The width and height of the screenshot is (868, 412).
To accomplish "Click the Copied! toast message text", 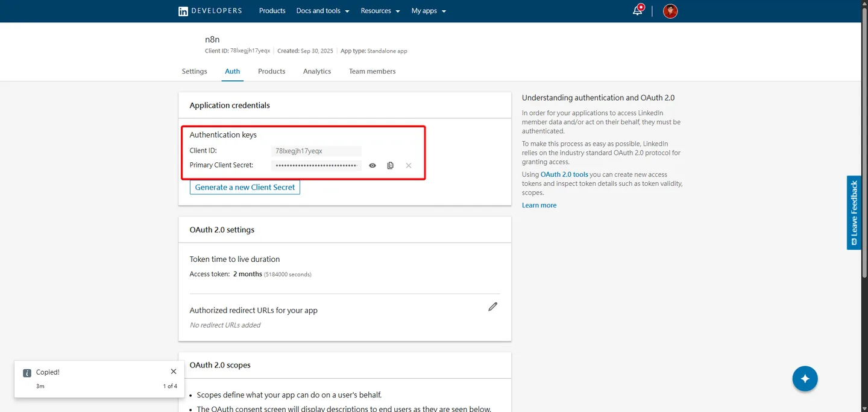I will click(48, 372).
